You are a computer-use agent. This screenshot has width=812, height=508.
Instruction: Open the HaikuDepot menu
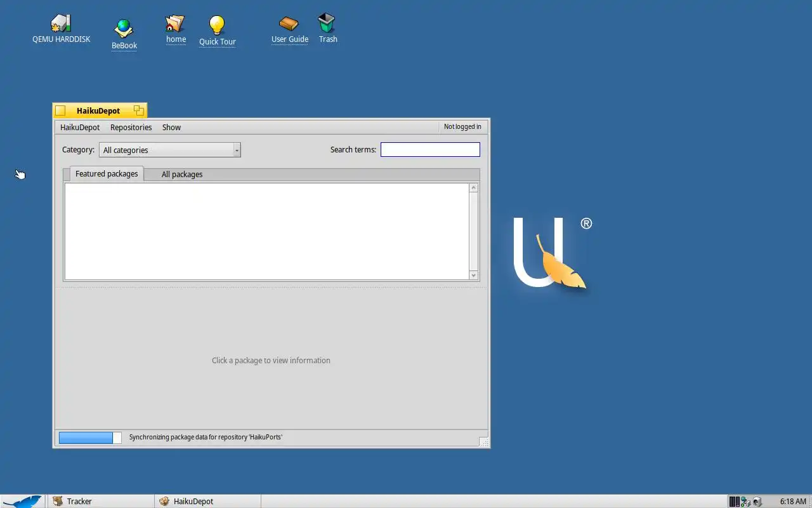(x=80, y=127)
